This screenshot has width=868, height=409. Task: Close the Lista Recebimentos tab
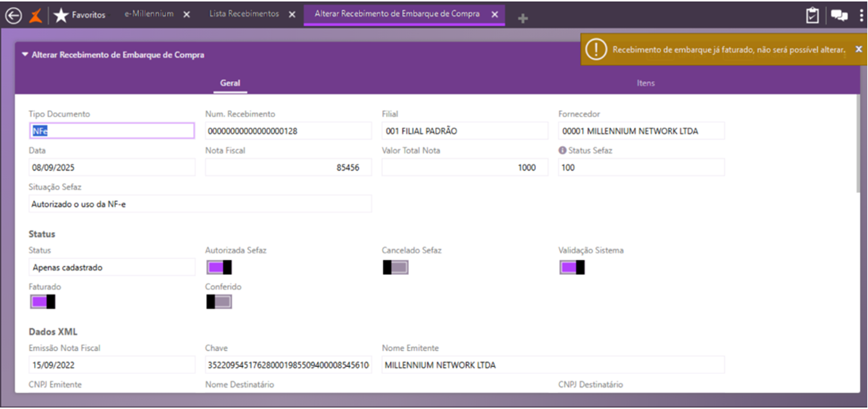click(x=291, y=15)
